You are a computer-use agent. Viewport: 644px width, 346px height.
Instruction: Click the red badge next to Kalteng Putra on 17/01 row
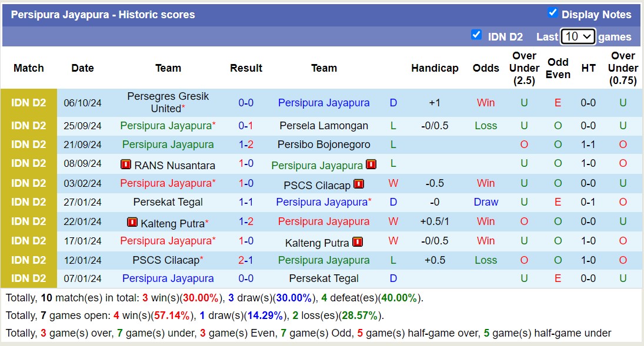tap(356, 241)
